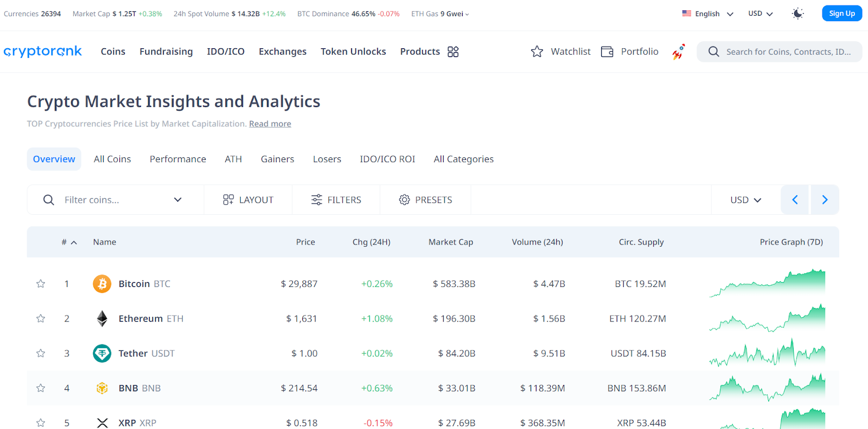Open the Token Unlocks menu

pos(353,52)
